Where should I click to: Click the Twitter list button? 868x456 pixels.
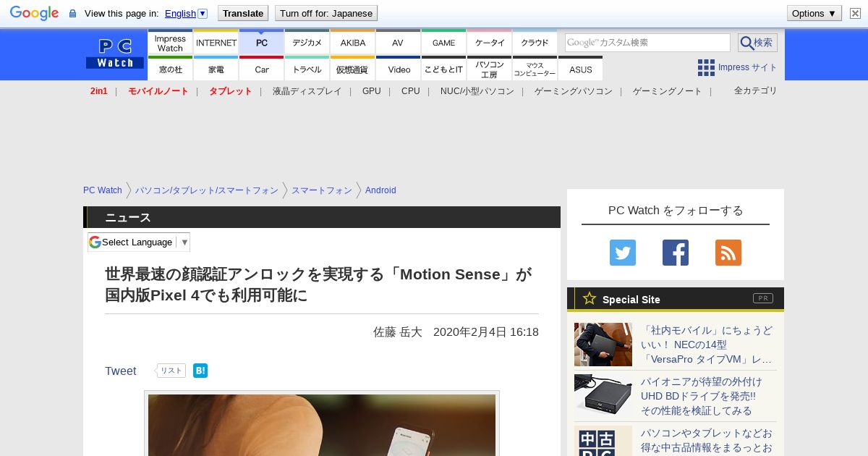pyautogui.click(x=171, y=371)
